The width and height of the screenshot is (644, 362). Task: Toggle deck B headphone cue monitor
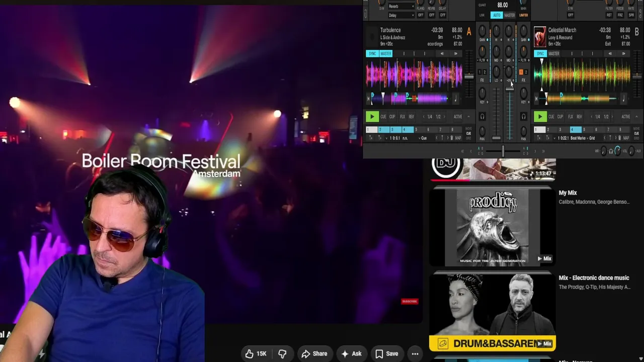(x=523, y=117)
